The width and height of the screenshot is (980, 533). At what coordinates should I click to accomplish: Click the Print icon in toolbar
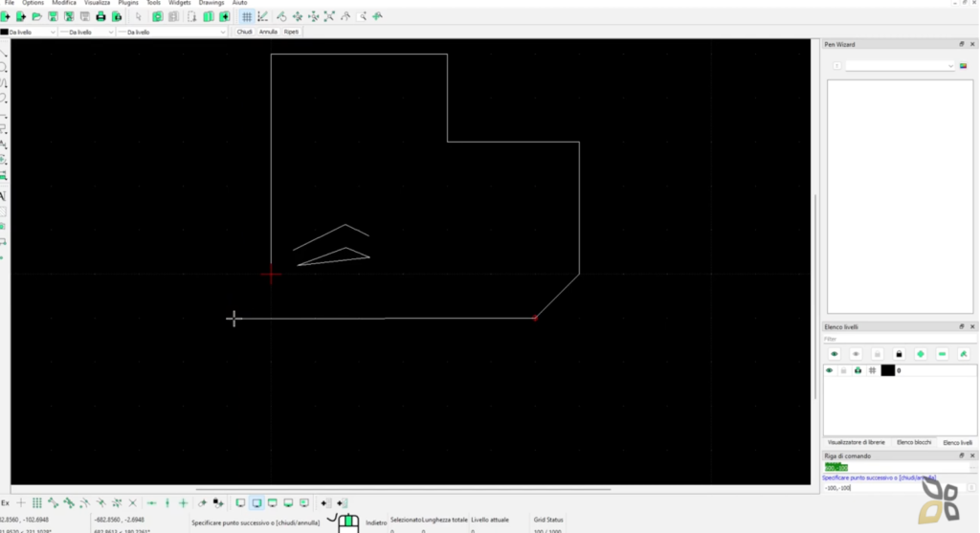[x=100, y=16]
